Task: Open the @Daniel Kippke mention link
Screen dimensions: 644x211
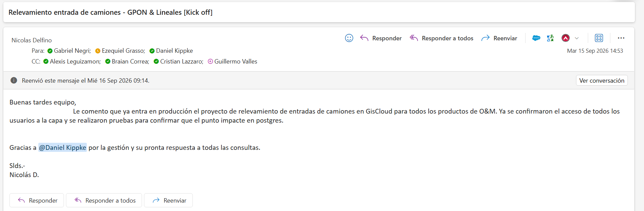Action: point(63,147)
